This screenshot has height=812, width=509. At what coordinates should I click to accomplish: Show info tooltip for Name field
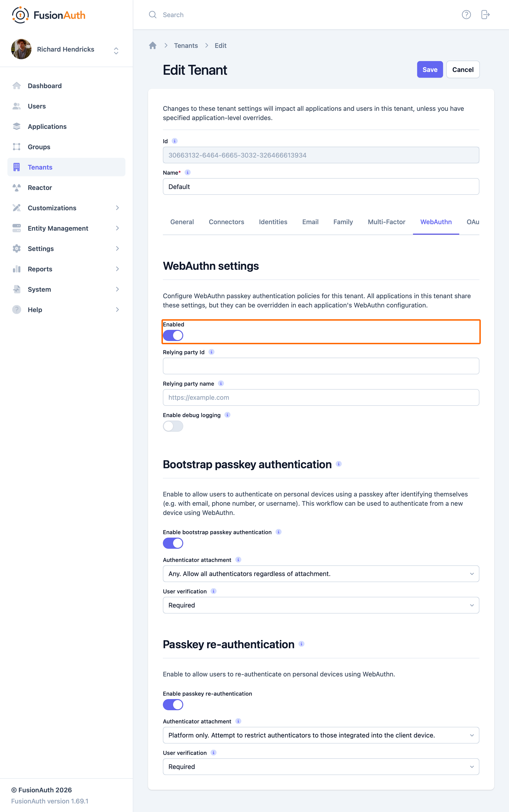(x=187, y=172)
